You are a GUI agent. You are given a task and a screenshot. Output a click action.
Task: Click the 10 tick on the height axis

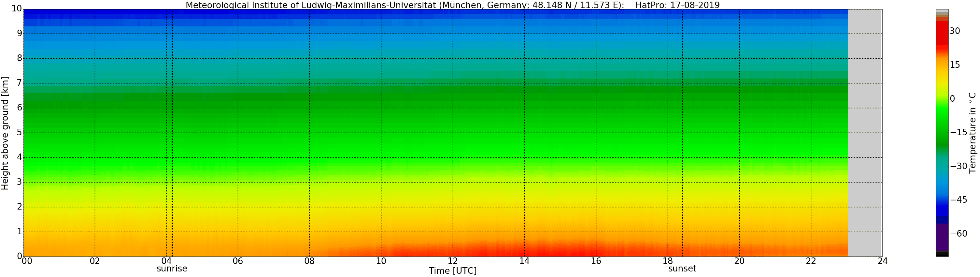(16, 8)
